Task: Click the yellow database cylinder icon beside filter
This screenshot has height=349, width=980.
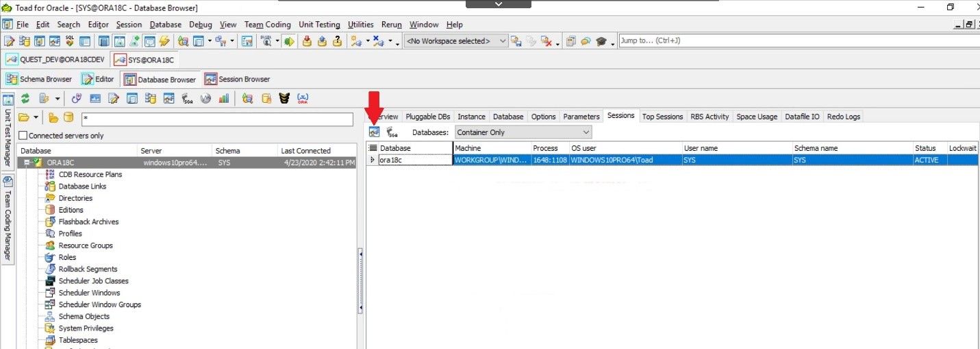Action: point(68,117)
